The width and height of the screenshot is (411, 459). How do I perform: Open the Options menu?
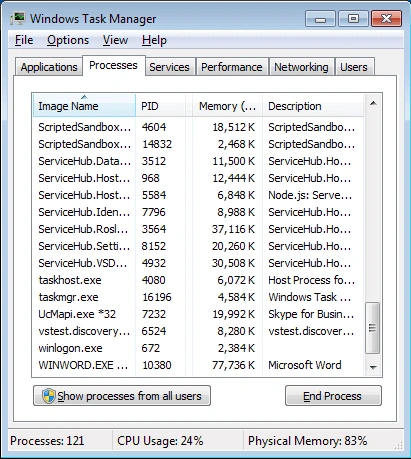coord(68,40)
